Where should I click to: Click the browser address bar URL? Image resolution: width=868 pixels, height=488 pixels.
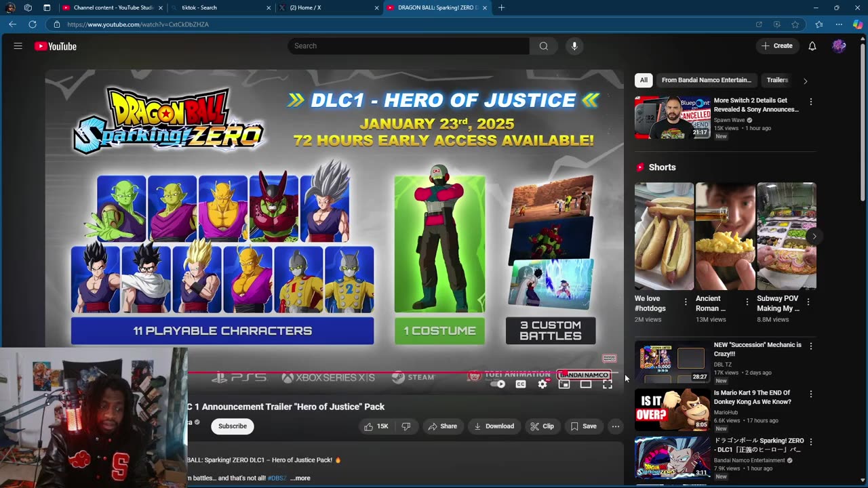tap(138, 24)
